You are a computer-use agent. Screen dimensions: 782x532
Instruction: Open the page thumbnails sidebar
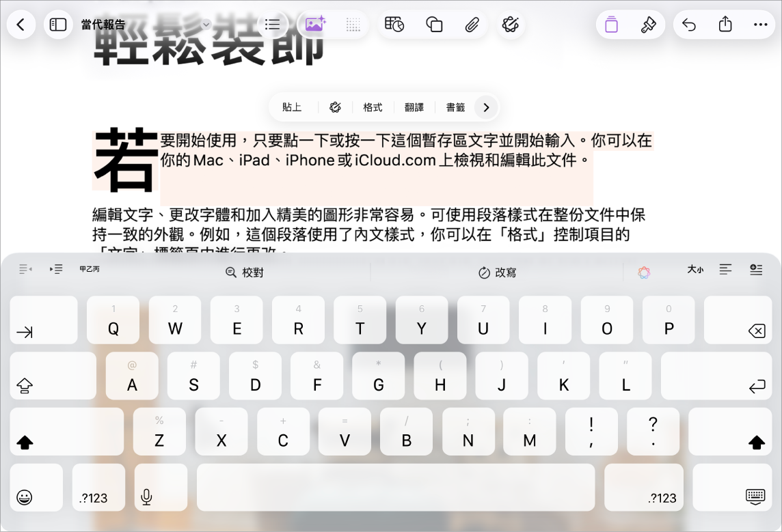point(58,24)
